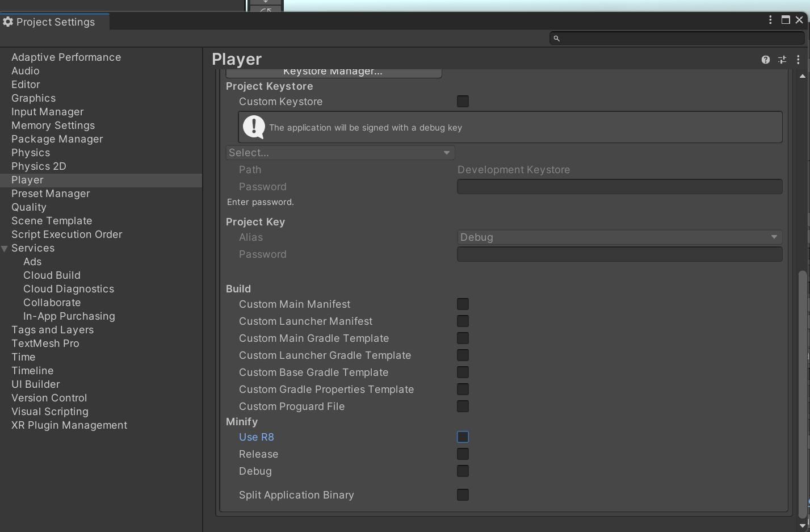Click the debug key warning info icon
This screenshot has height=532, width=810.
(x=254, y=127)
